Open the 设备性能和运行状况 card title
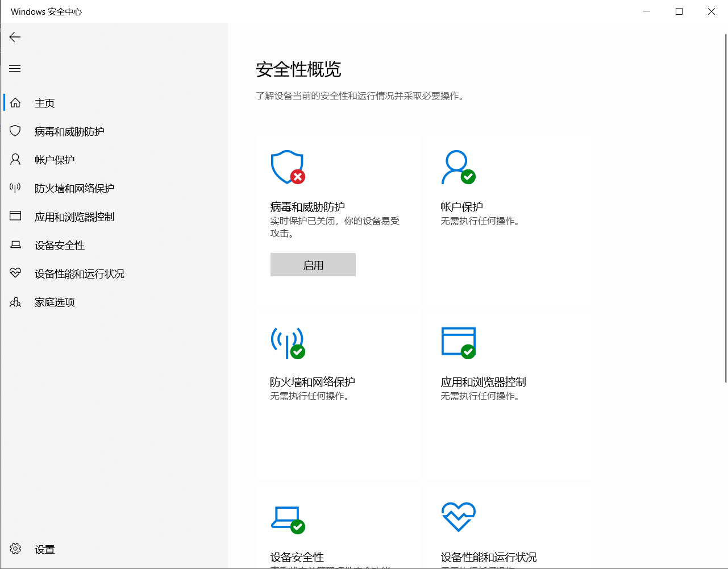Viewport: 728px width, 569px height. [x=489, y=557]
